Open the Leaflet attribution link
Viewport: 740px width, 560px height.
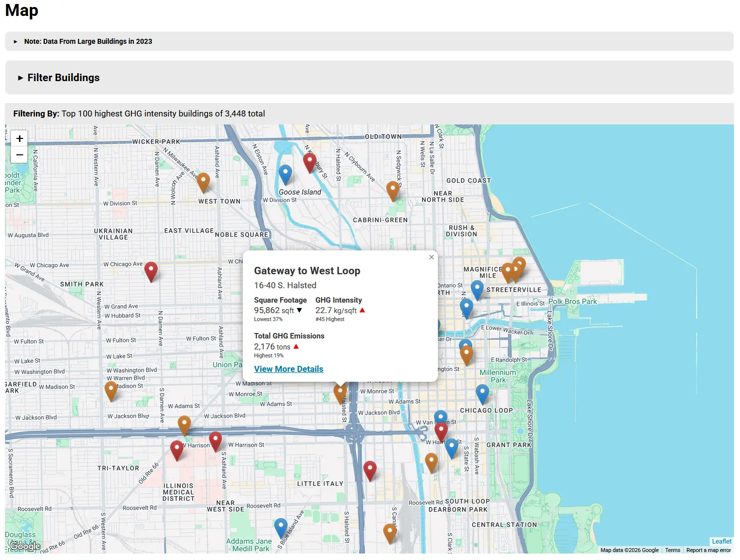(x=721, y=542)
